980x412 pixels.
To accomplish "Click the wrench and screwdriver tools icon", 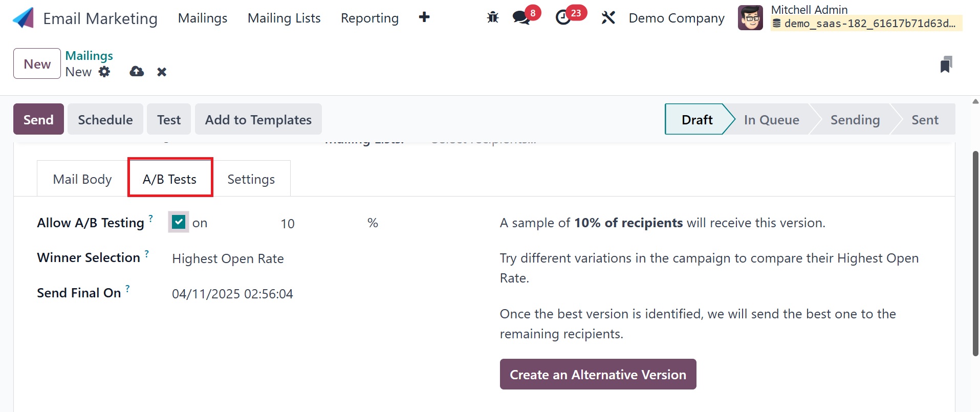I will tap(608, 18).
